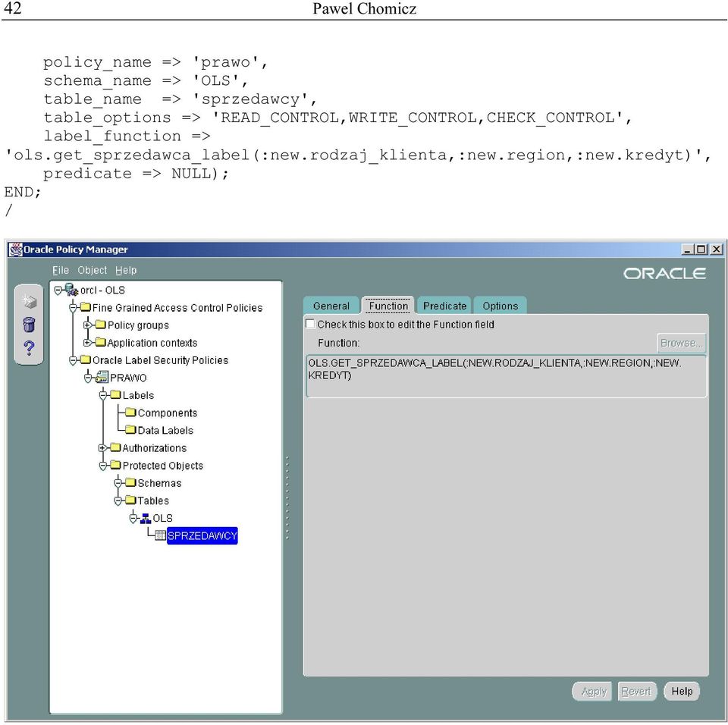
Task: Maximize the Oracle Policy Manager window
Action: tap(701, 250)
